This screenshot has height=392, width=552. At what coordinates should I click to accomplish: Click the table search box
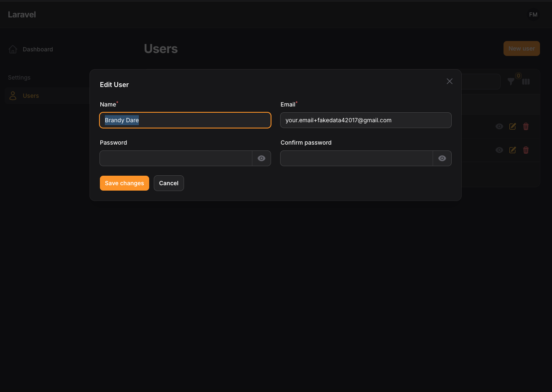click(x=481, y=82)
